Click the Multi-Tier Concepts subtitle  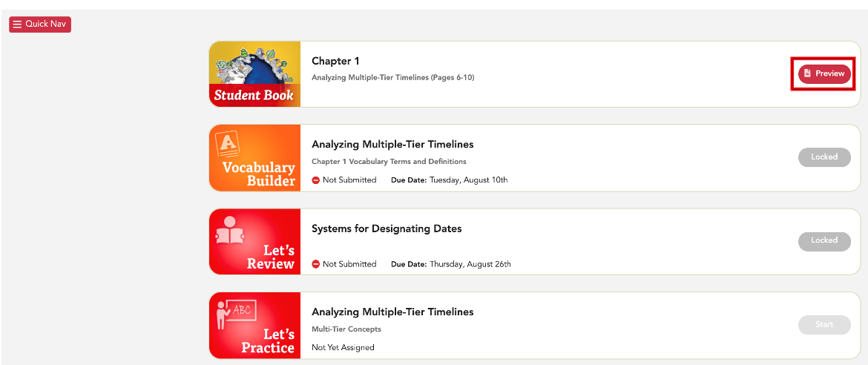(346, 329)
